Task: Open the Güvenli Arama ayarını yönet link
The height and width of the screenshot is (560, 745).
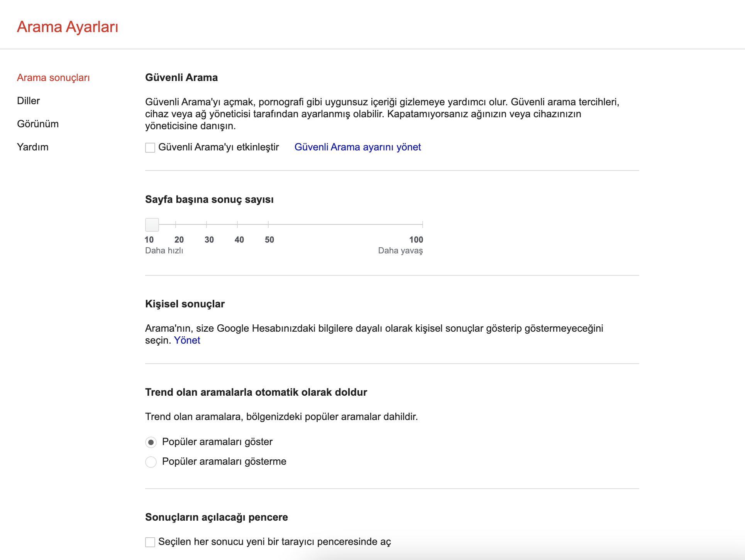Action: [357, 147]
